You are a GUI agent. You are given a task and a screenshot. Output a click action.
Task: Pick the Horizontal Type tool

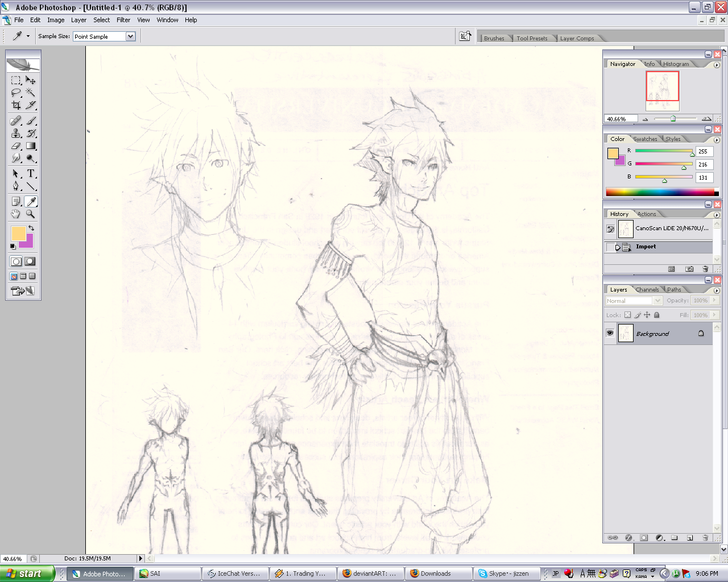[31, 173]
